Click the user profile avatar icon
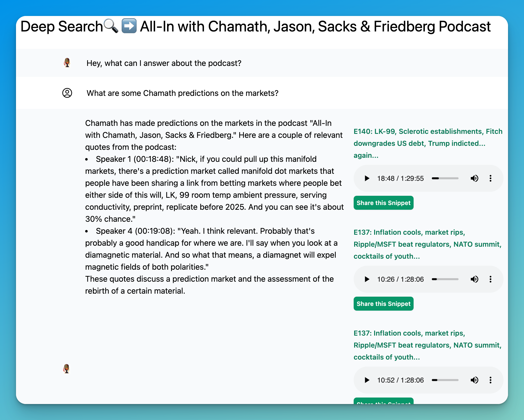This screenshot has width=524, height=420. pyautogui.click(x=67, y=93)
